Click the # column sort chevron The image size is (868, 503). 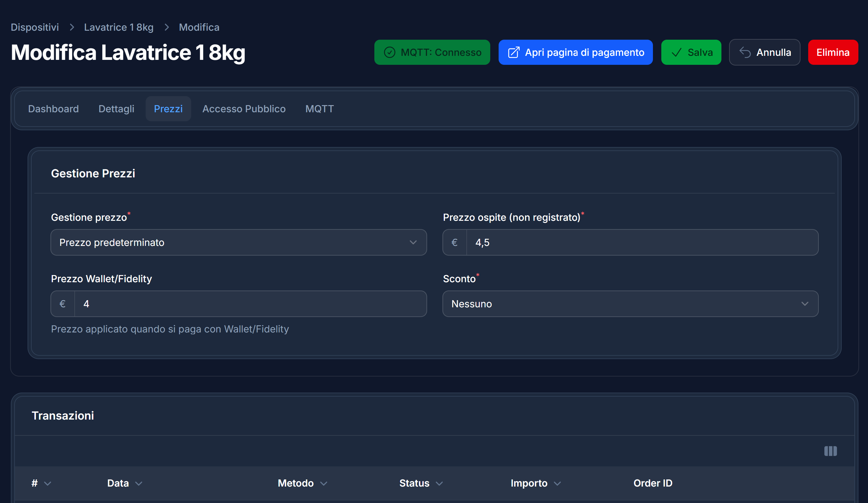click(x=48, y=483)
